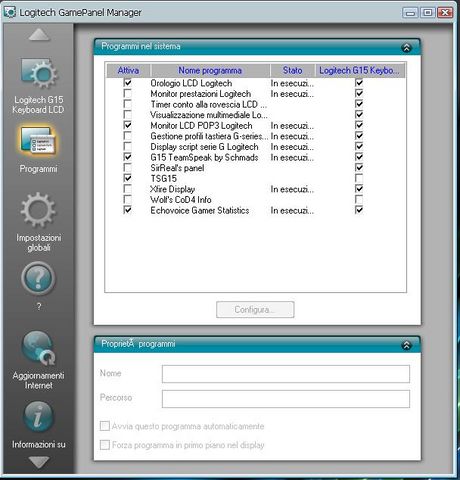Select the Programmi sidebar icon

click(x=38, y=142)
